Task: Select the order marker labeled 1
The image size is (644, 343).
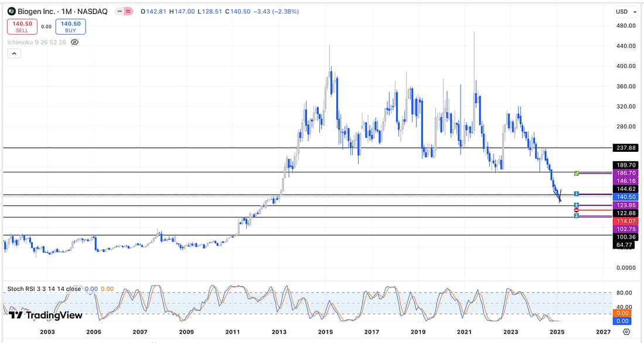Action: click(x=577, y=193)
